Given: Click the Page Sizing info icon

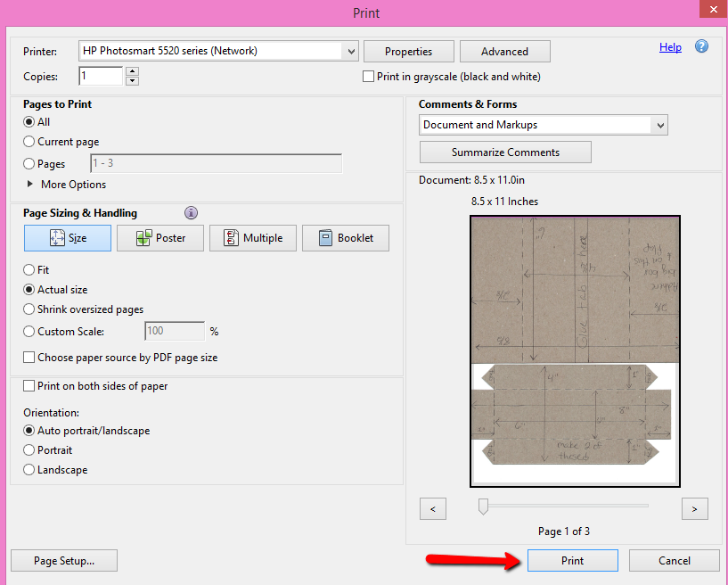Looking at the screenshot, I should (191, 213).
